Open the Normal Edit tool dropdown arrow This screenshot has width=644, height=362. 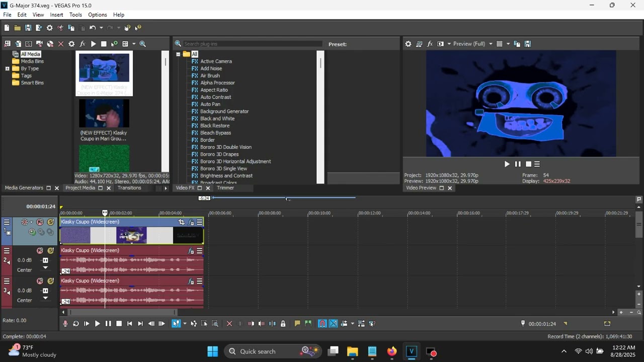pos(185,324)
